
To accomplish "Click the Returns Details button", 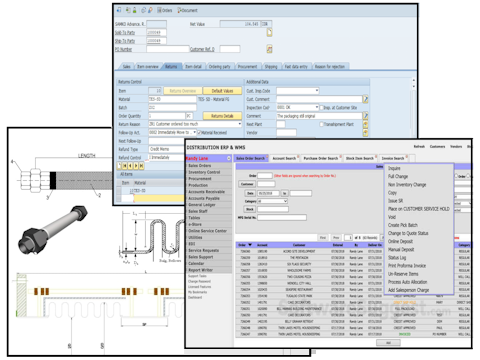I will pos(222,116).
